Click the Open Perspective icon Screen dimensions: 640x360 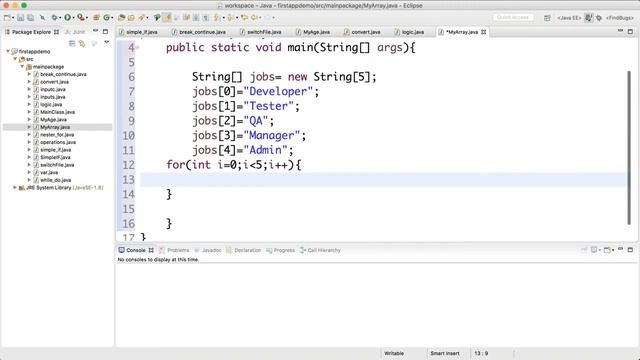547,18
